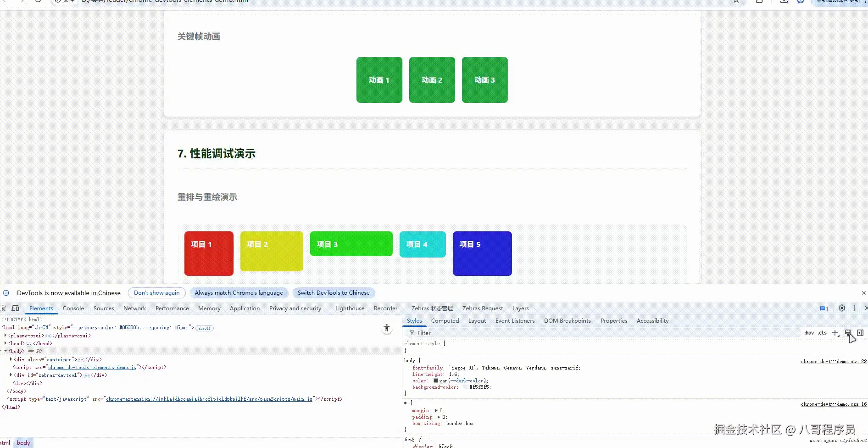The image size is (868, 448).
Task: Open the Issues counter badge
Action: [x=823, y=308]
